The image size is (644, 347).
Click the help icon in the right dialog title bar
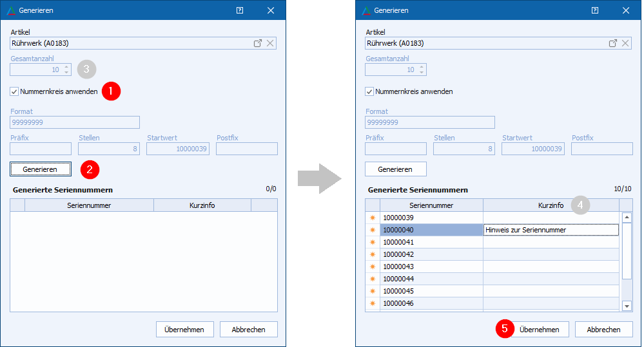[x=595, y=11]
